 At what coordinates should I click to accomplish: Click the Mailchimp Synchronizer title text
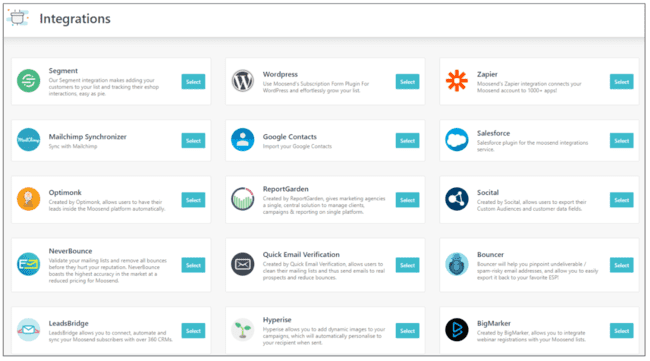click(87, 137)
